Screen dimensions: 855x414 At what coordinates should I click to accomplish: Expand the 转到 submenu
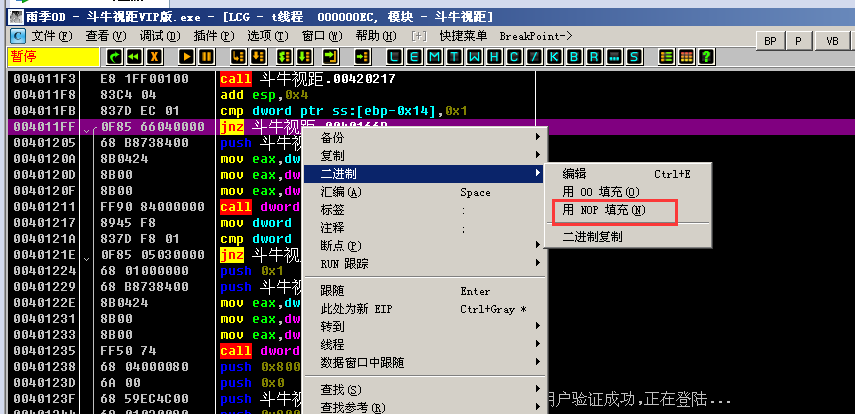424,327
